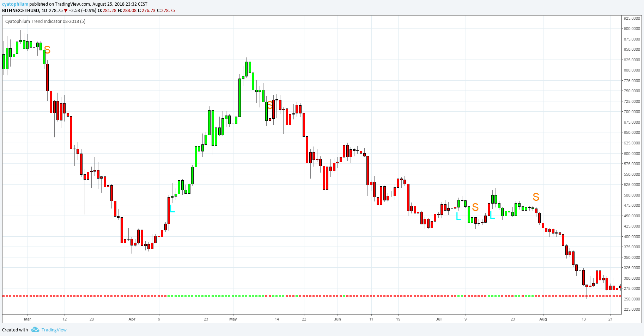The image size is (644, 336).
Task: Click the Apr date axis label
Action: (x=132, y=319)
